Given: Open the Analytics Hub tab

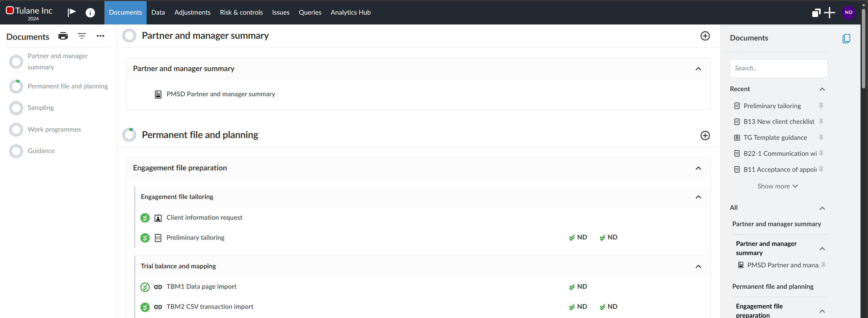Looking at the screenshot, I should (x=351, y=13).
